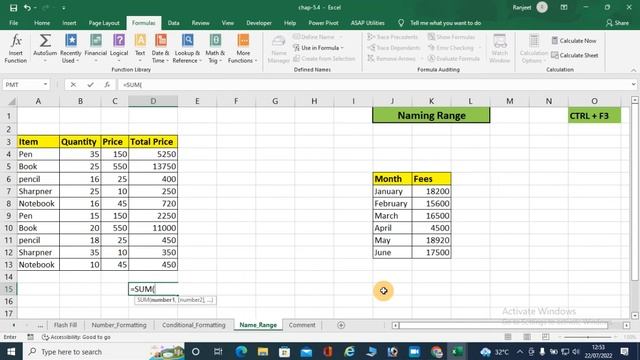Open Customize Quick Access Toolbar dropdown
Viewport: 640px width, 360px height.
tap(64, 8)
